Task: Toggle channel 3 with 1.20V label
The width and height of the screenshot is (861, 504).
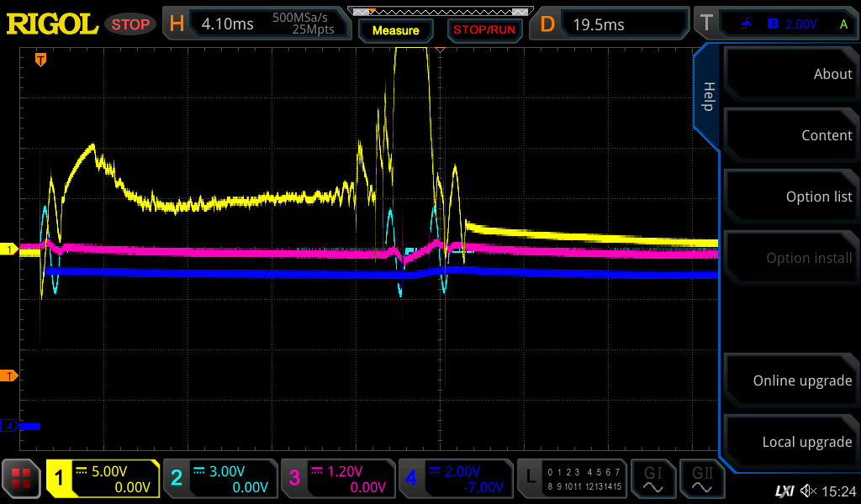Action: 337,479
